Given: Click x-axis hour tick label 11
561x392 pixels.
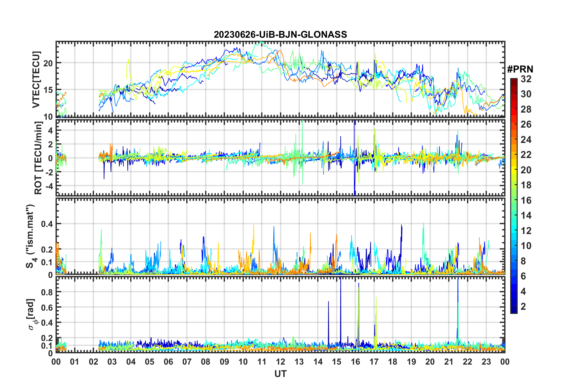Looking at the screenshot, I should 262,362.
